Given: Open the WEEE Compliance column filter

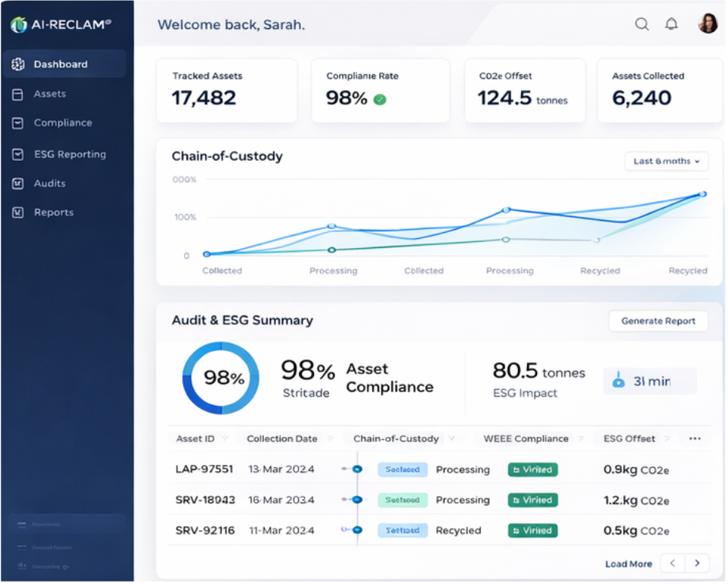Looking at the screenshot, I should [x=579, y=438].
